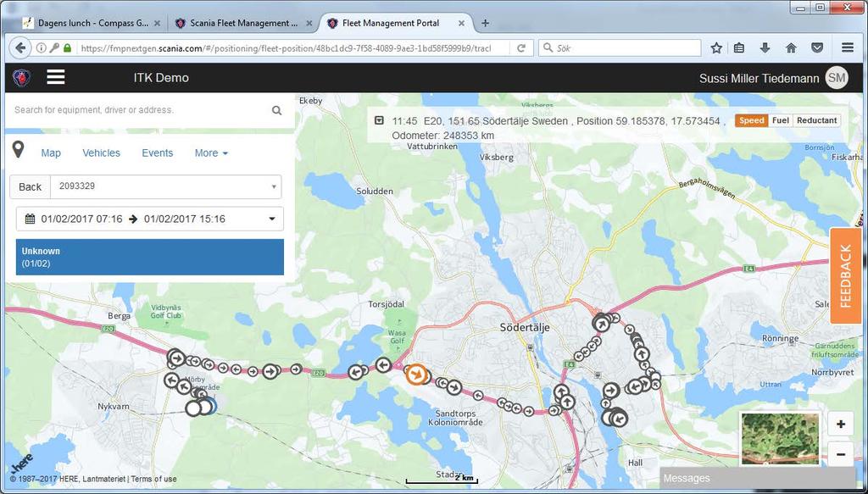Reload the page with refresh icon

[521, 48]
